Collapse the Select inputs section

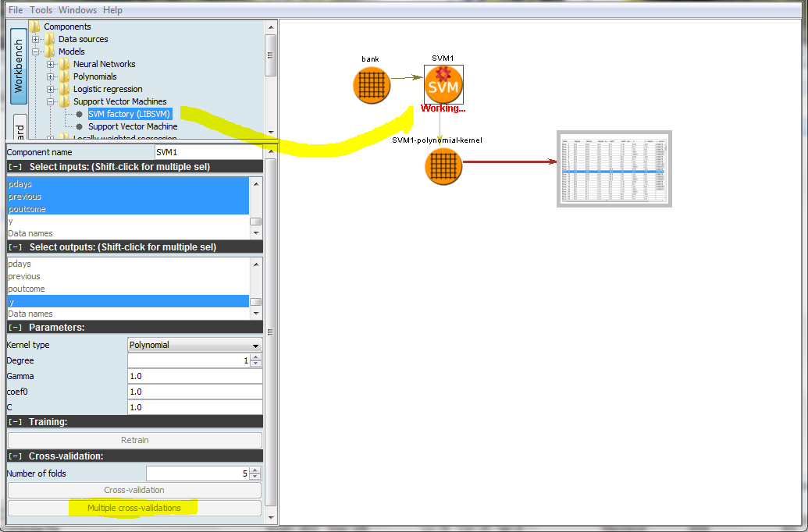[15, 167]
